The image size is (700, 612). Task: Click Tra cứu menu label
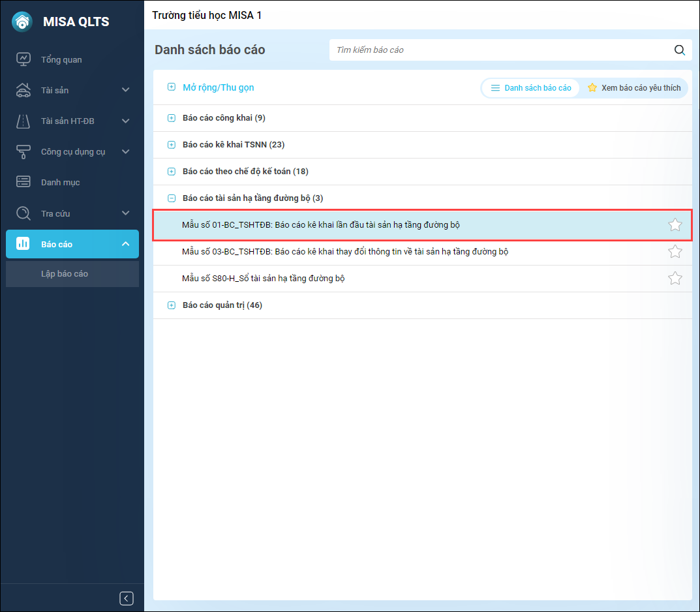55,213
